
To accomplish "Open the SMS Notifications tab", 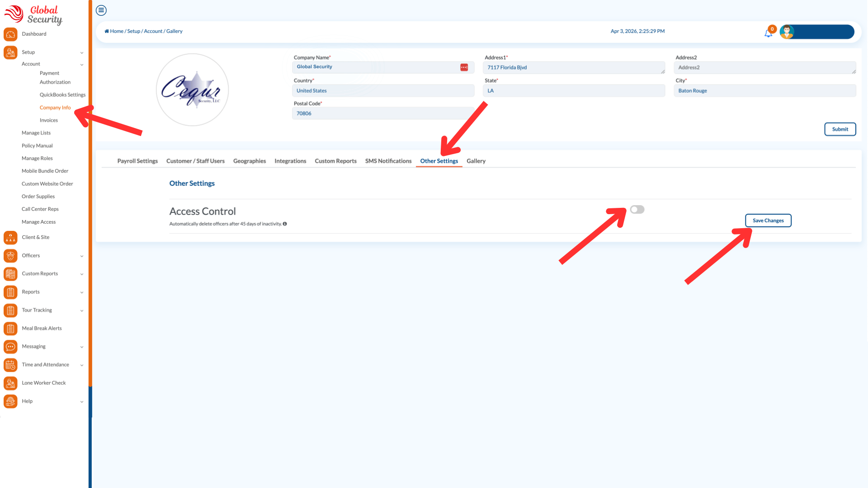I will [x=388, y=161].
